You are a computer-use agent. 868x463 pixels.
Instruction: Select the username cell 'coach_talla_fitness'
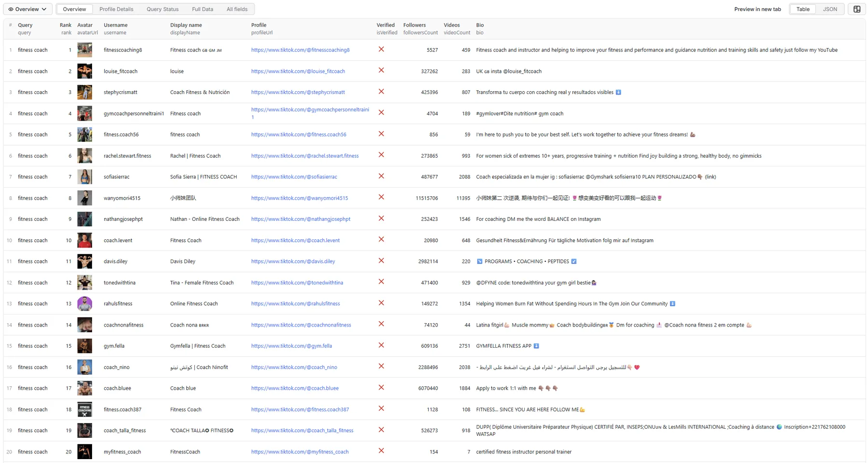click(125, 431)
